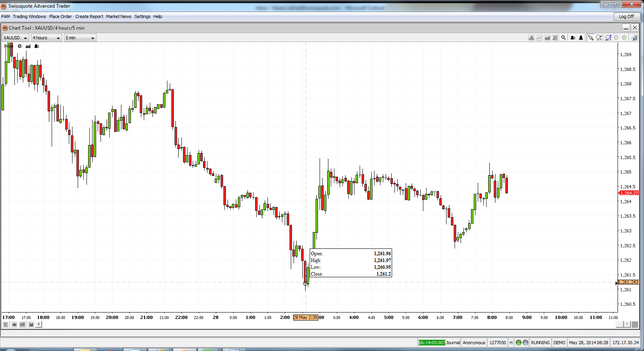Click the DEMO status label

[559, 343]
